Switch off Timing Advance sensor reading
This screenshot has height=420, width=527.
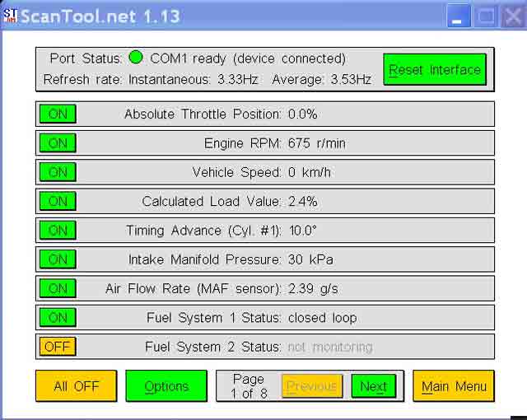point(58,231)
